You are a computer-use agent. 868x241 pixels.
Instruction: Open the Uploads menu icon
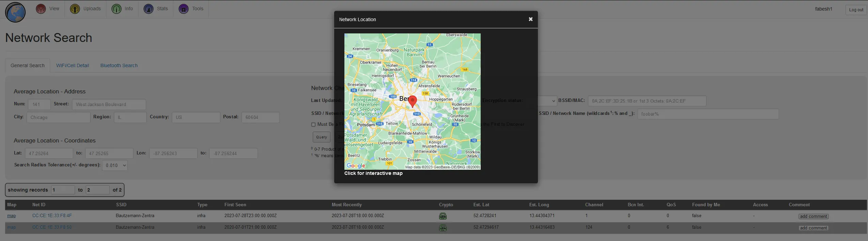(x=75, y=9)
